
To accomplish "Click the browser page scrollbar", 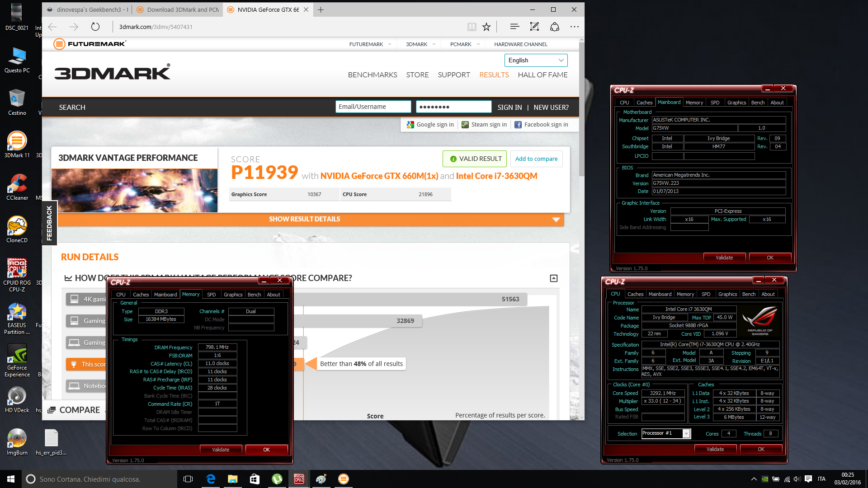I will 581,108.
